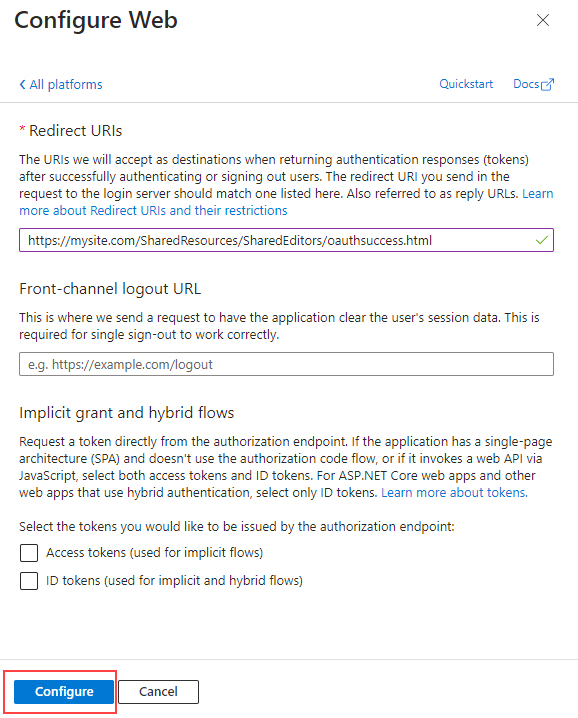The image size is (578, 718).
Task: Open the Quickstart link
Action: click(466, 84)
